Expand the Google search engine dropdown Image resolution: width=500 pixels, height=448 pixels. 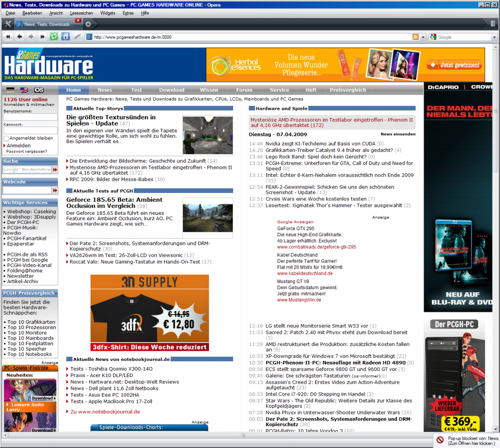[x=494, y=37]
